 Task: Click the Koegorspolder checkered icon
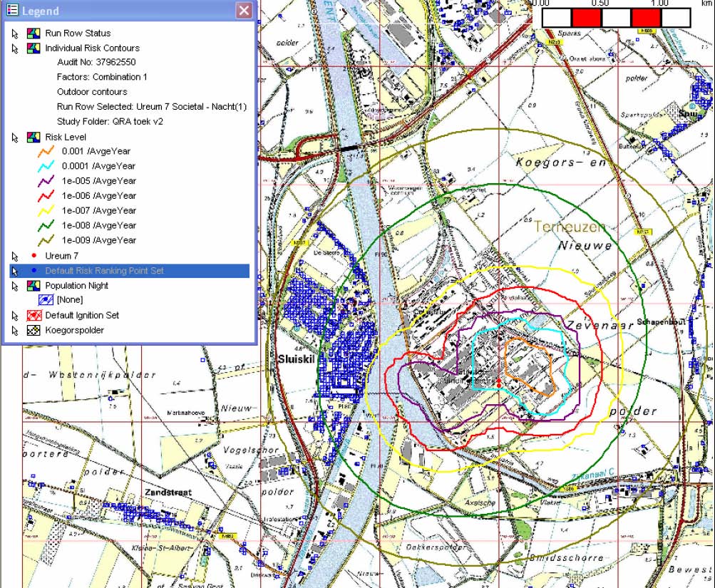tap(34, 331)
